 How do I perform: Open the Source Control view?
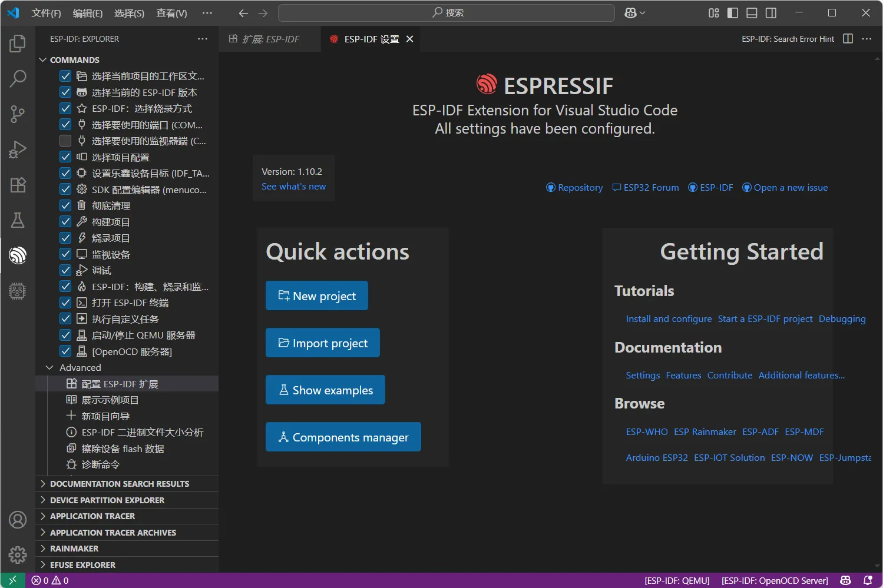[18, 114]
